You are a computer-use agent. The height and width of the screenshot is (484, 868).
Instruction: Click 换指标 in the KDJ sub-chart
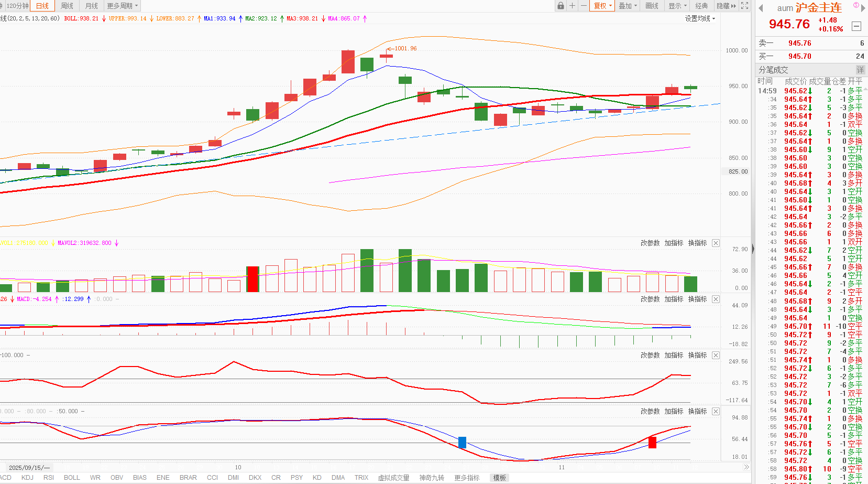698,412
